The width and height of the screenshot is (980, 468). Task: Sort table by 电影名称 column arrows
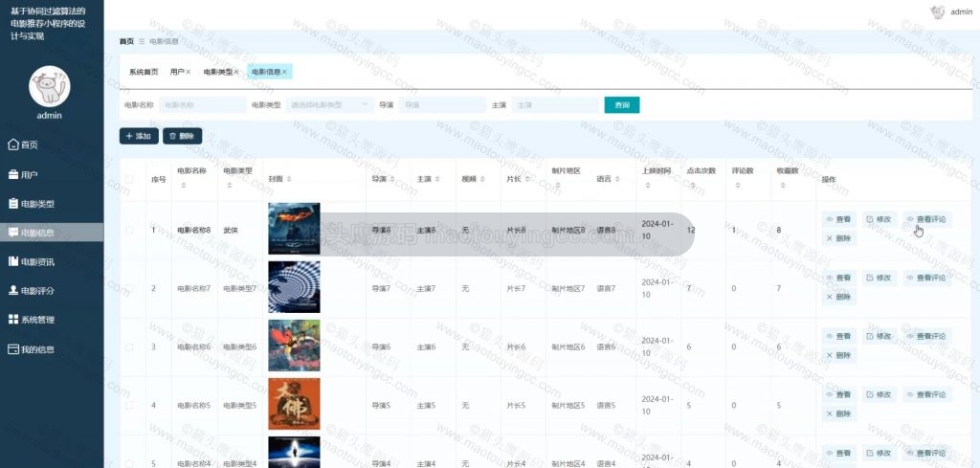[183, 186]
